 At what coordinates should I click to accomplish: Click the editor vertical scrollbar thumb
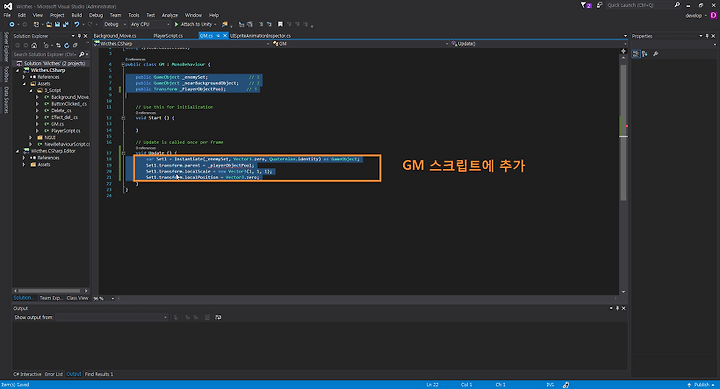pyautogui.click(x=623, y=133)
